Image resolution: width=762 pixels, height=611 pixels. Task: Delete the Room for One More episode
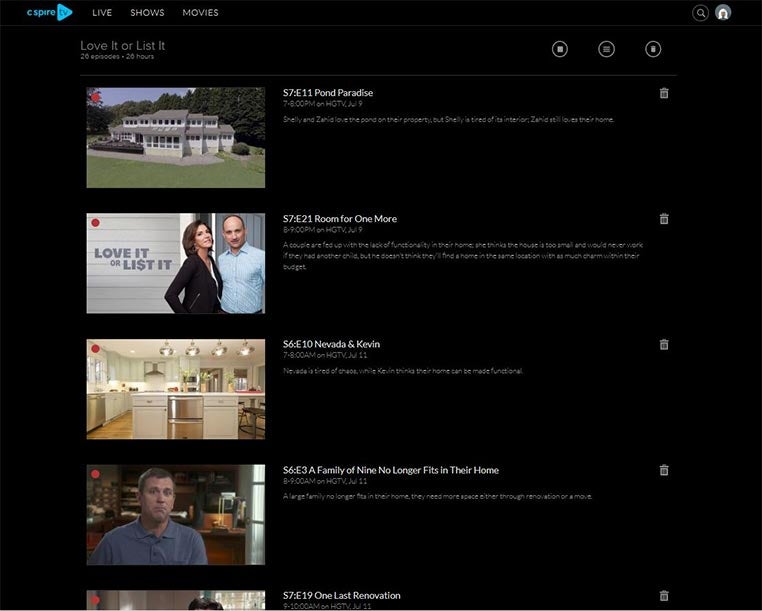click(x=664, y=219)
